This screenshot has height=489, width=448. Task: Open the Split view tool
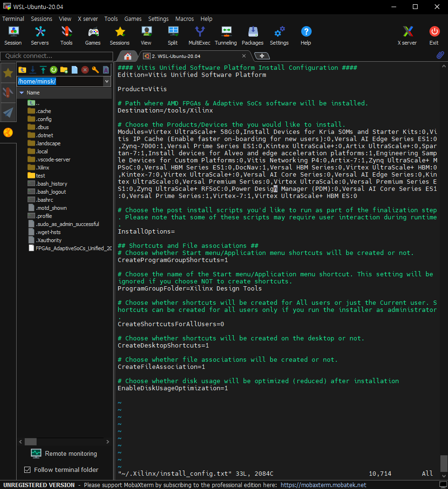coord(173,33)
